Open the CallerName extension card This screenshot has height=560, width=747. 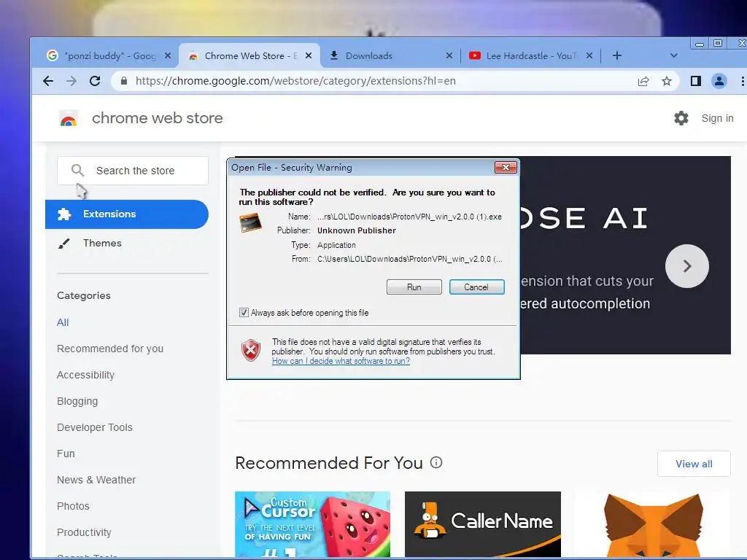pos(483,524)
